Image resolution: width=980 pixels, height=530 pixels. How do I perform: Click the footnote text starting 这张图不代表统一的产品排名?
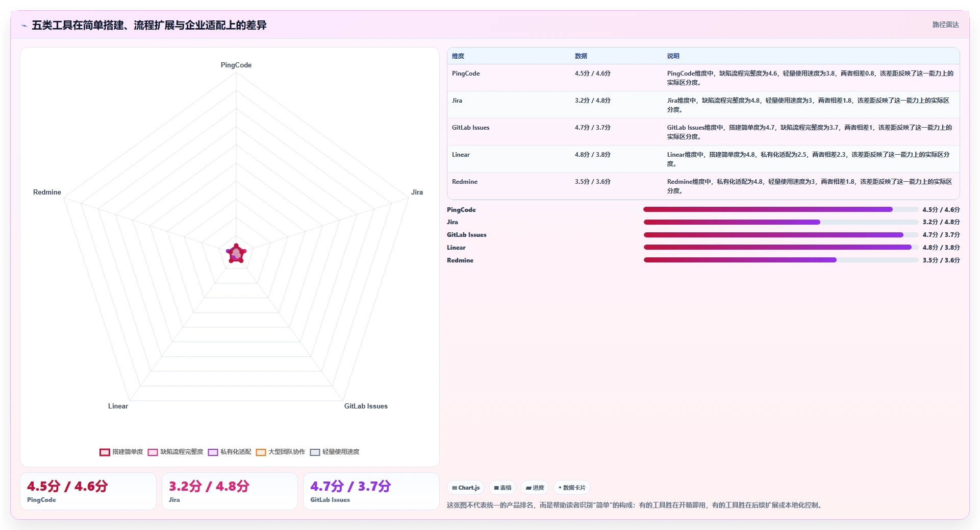point(635,505)
